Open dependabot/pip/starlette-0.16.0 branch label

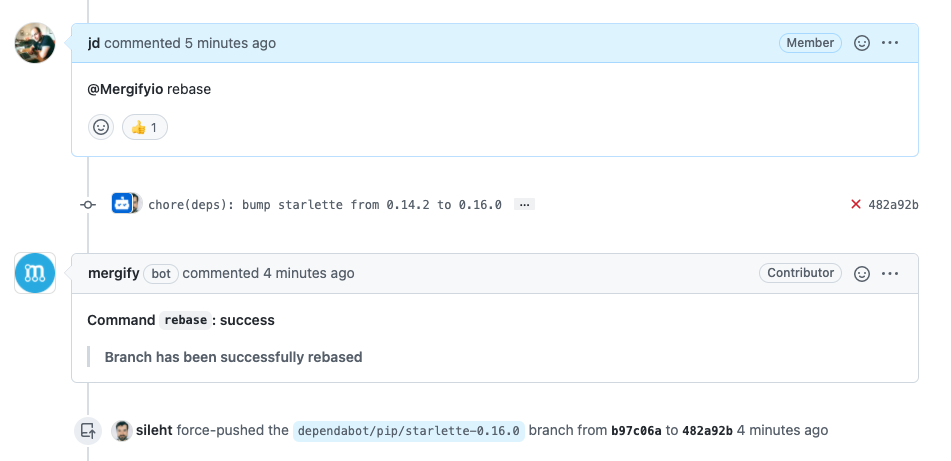[x=409, y=431]
